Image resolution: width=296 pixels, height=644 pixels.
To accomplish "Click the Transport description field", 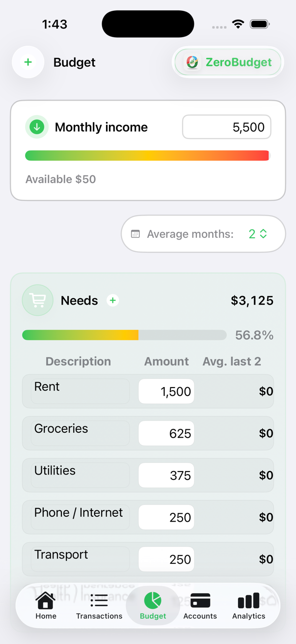I will 80,559.
